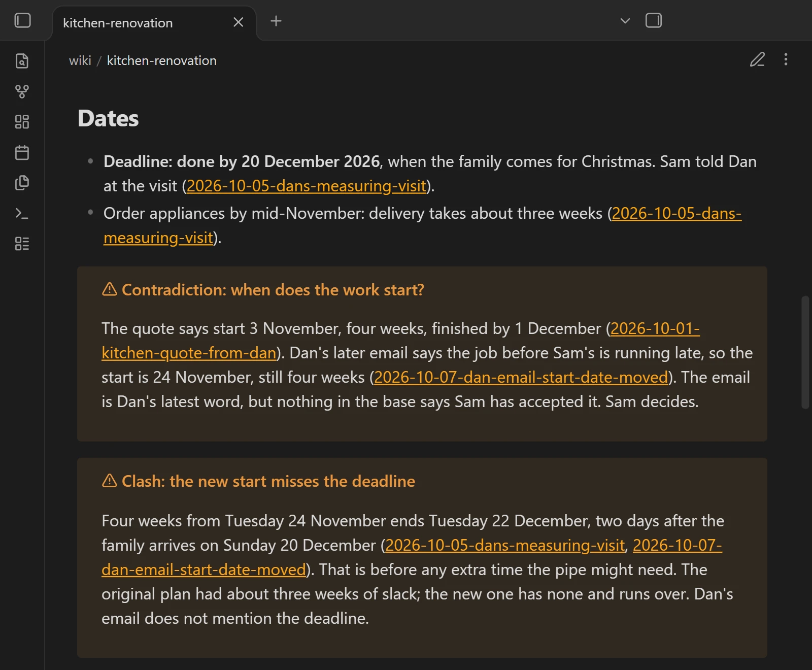This screenshot has width=812, height=670.
Task: Click the copy files templates icon
Action: (22, 183)
